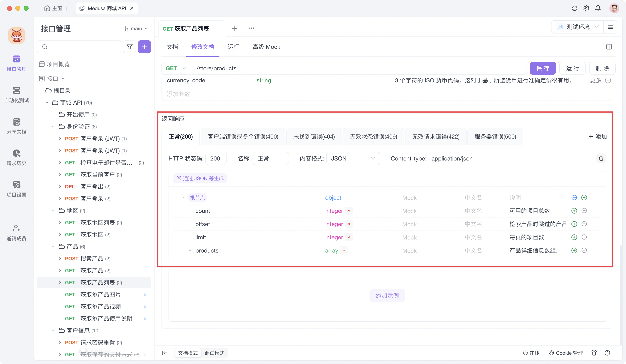Viewport: 626px width, 364px height.
Task: Collapse the bottom panel with the arrow icon
Action: pos(165,353)
